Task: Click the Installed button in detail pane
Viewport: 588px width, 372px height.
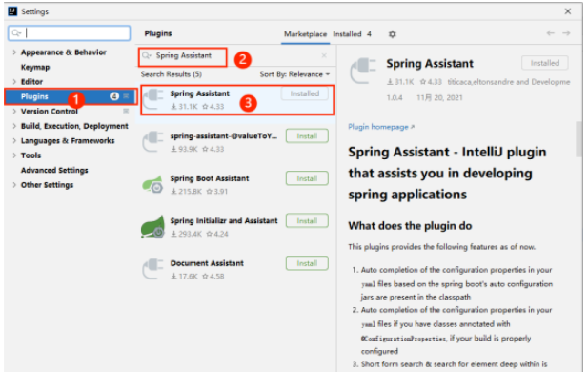Action: 545,63
